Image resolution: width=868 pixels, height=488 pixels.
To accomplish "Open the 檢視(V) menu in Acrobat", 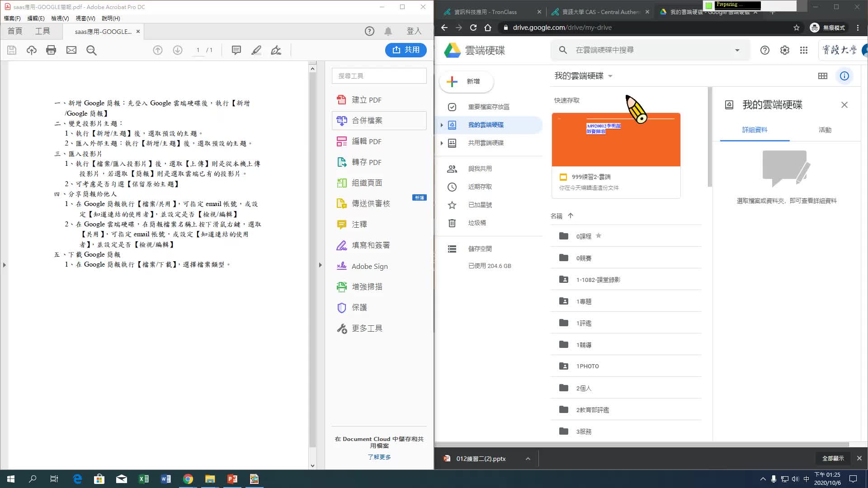I will pos(60,19).
